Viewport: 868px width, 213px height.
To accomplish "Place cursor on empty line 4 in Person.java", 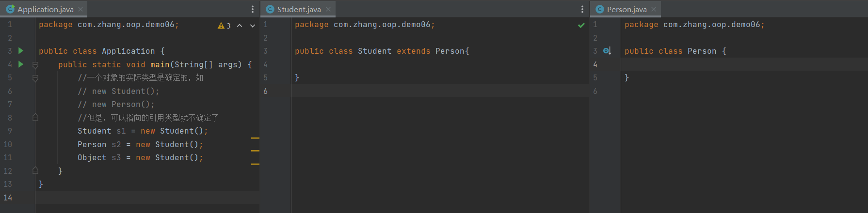I will pyautogui.click(x=727, y=64).
